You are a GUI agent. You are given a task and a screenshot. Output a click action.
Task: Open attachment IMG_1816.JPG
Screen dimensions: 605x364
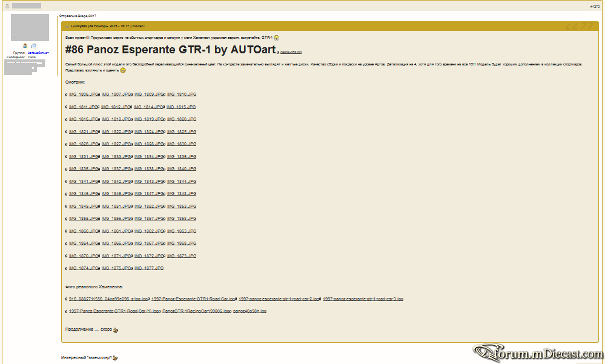pos(84,119)
